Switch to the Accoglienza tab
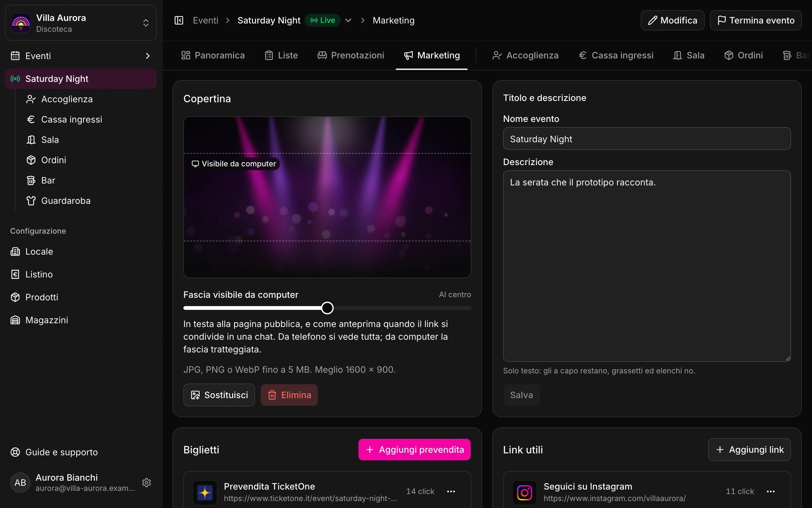This screenshot has width=812, height=508. click(x=525, y=56)
